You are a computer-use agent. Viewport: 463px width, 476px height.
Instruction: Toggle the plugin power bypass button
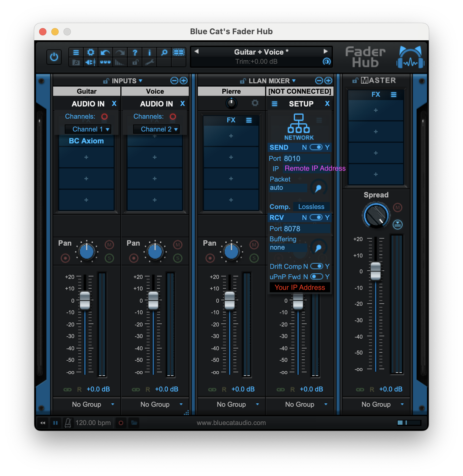pos(54,57)
